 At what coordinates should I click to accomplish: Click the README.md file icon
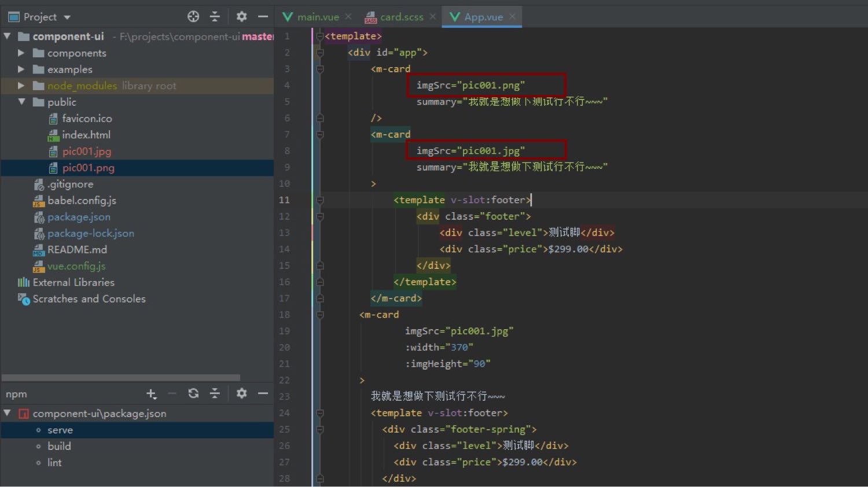pos(39,250)
